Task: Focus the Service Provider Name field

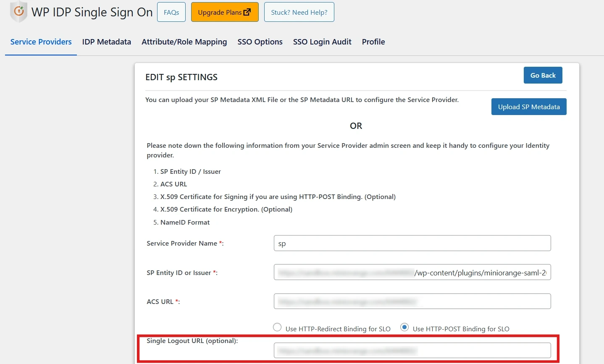Action: (x=412, y=243)
